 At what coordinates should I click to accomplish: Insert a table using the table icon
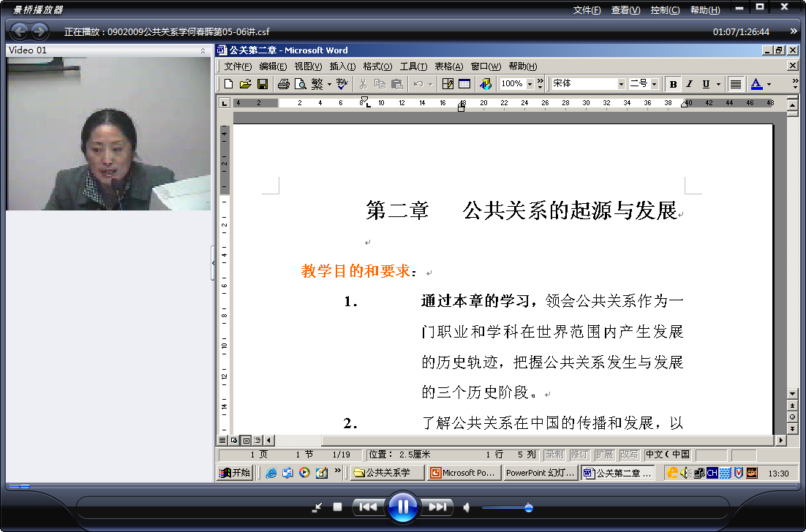coord(464,84)
